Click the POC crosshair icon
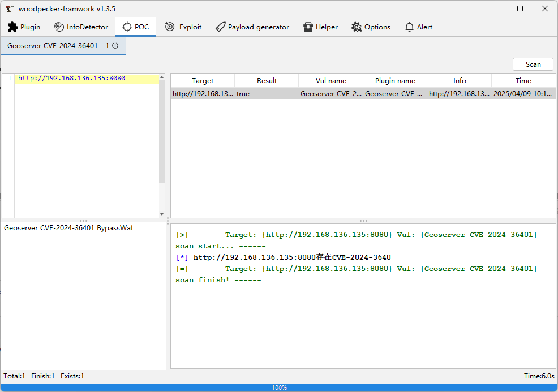This screenshot has width=558, height=392. [127, 27]
